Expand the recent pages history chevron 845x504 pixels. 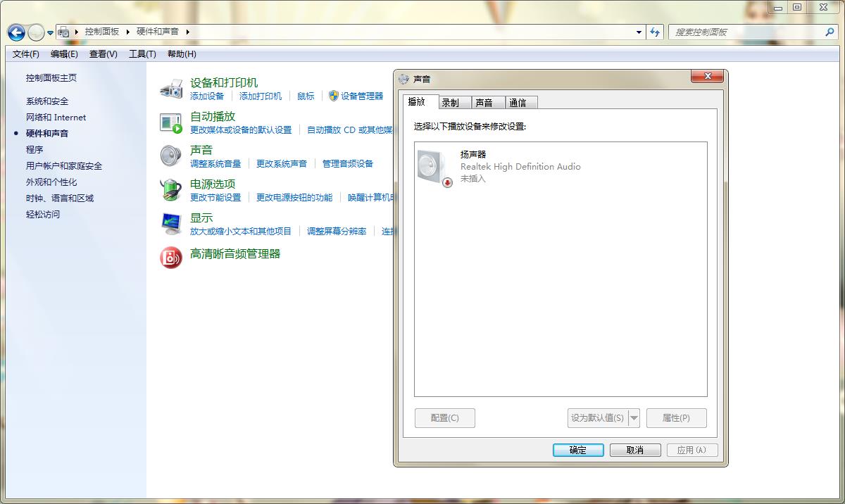tap(49, 32)
